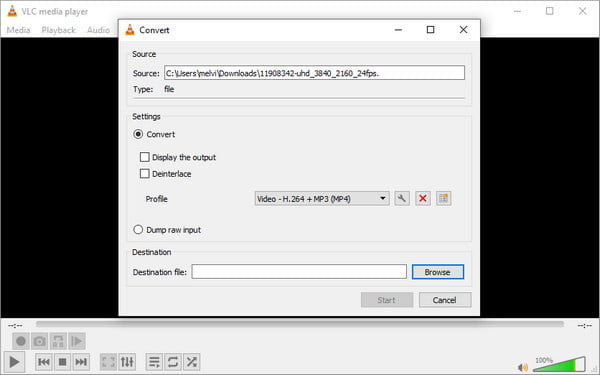
Task: Click the volume slider at 100%
Action: click(x=559, y=364)
